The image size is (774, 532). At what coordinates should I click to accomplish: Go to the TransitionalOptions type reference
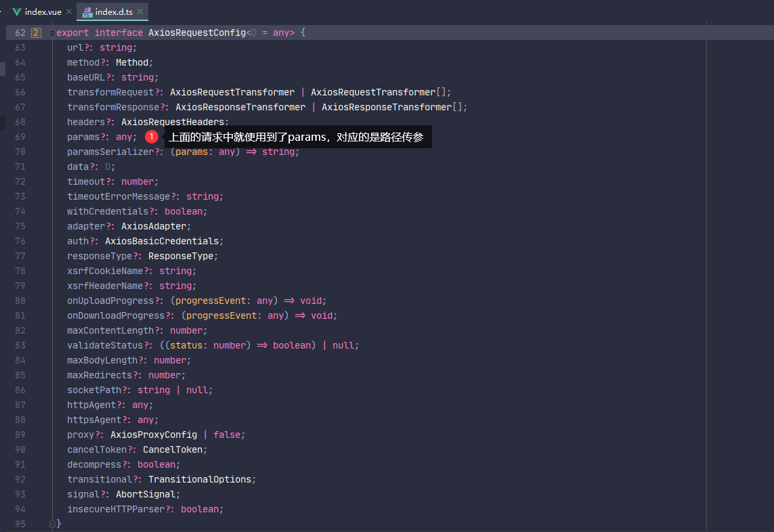[200, 479]
